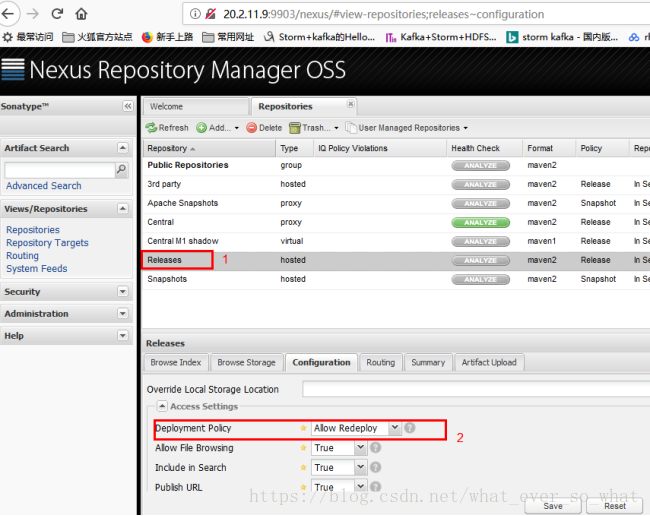Click the Deployment Policy help icon
The image size is (650, 516).
click(x=410, y=428)
